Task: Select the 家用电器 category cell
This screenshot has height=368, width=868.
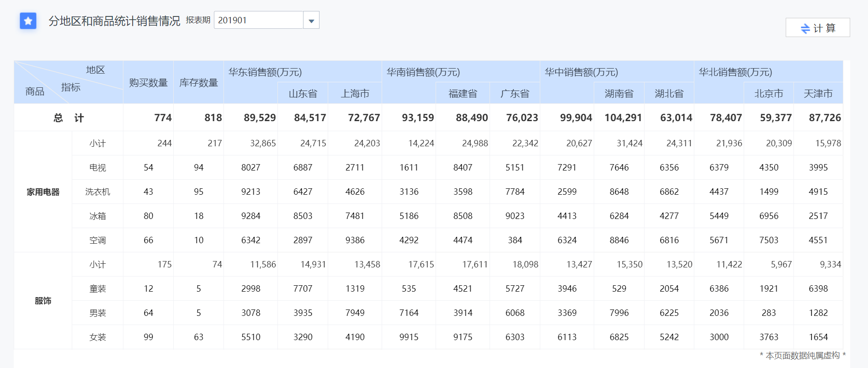Action: pyautogui.click(x=43, y=192)
